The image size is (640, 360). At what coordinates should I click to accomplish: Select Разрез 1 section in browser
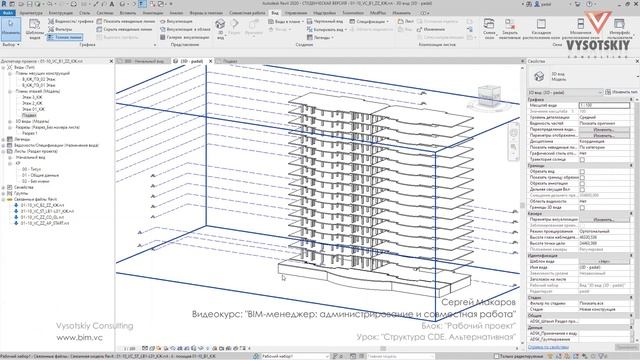click(29, 133)
